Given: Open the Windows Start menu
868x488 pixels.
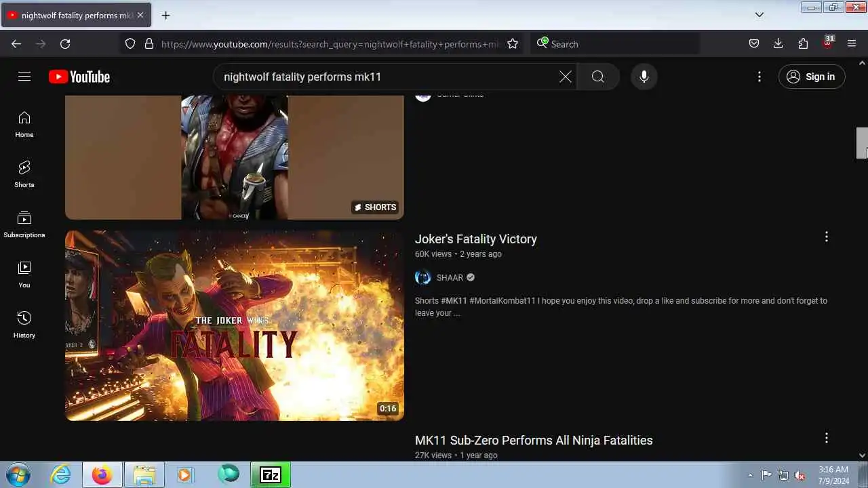Looking at the screenshot, I should pos(17,474).
